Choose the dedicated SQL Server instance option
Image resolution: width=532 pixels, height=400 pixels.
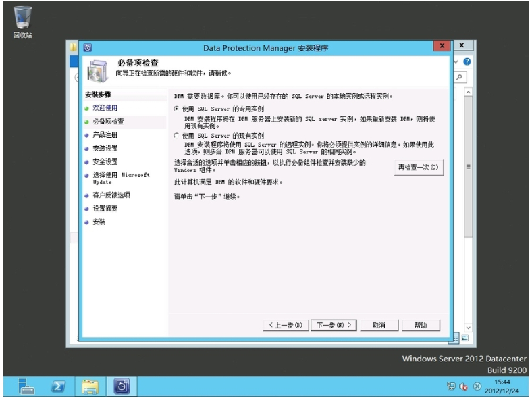tap(176, 109)
